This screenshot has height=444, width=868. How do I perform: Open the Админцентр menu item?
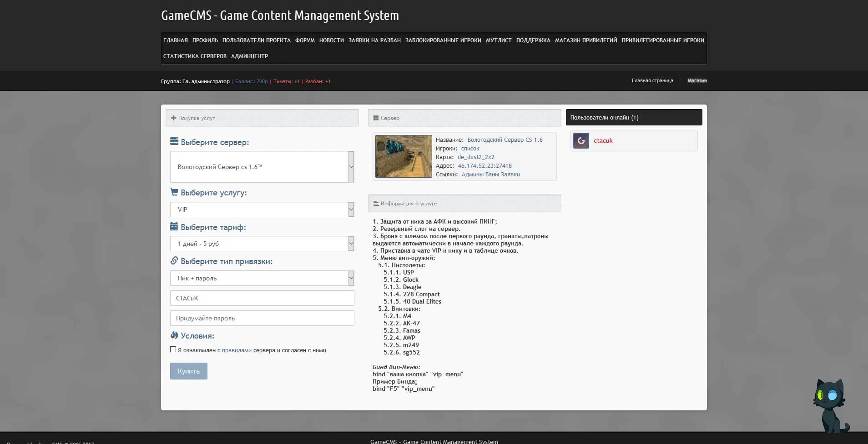pos(249,56)
